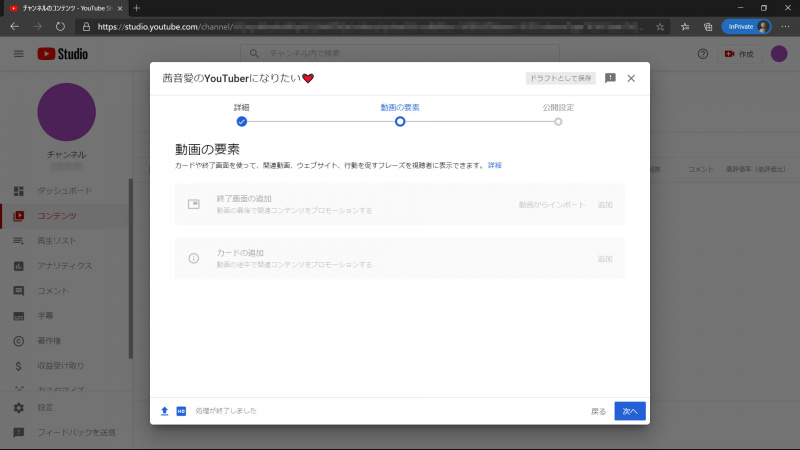Click the card info icon

point(194,258)
